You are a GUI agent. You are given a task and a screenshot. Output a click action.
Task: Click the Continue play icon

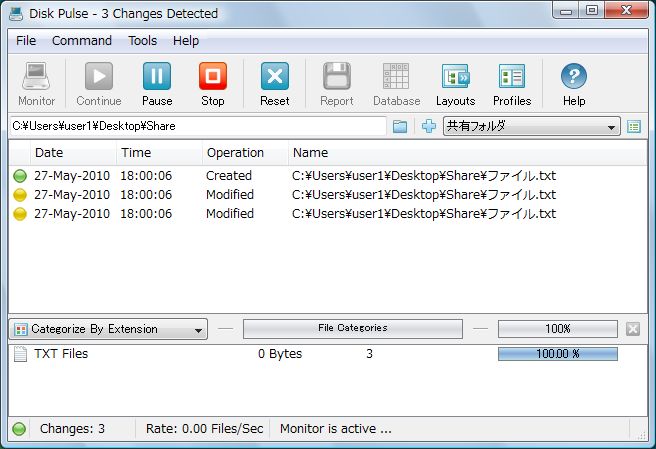click(x=99, y=76)
